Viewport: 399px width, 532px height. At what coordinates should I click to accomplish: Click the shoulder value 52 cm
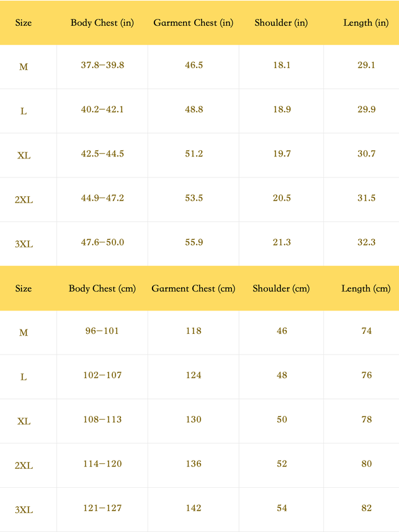point(282,464)
